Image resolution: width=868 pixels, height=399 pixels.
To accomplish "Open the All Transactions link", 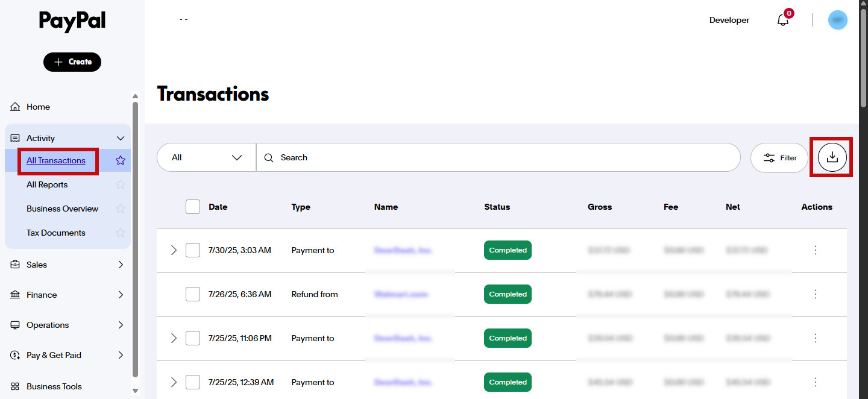I will [56, 160].
